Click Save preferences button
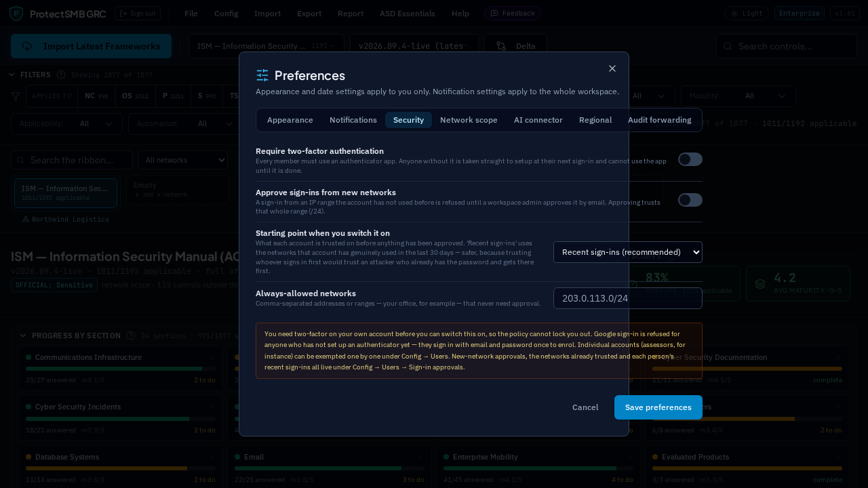Image resolution: width=868 pixels, height=488 pixels. point(658,407)
